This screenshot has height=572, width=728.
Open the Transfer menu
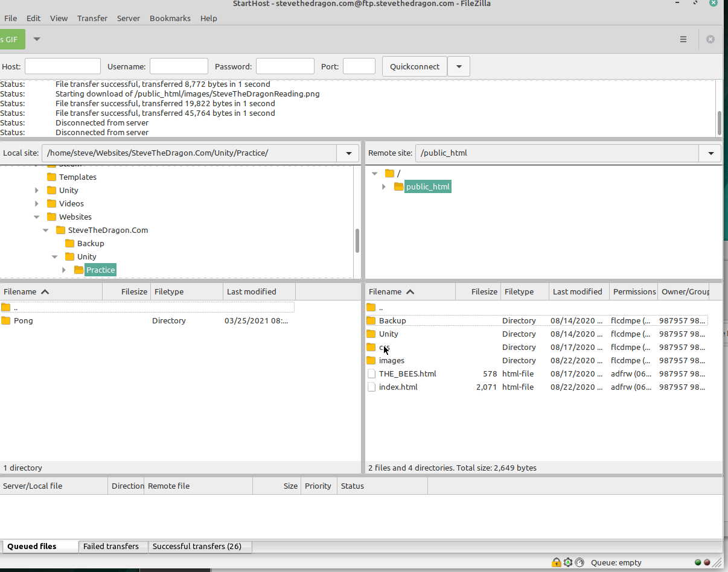point(92,18)
